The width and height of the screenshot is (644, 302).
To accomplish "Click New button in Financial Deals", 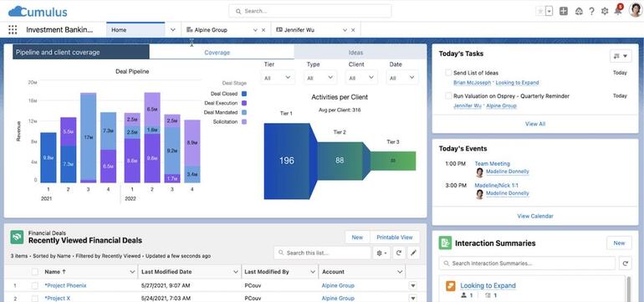I will (357, 237).
